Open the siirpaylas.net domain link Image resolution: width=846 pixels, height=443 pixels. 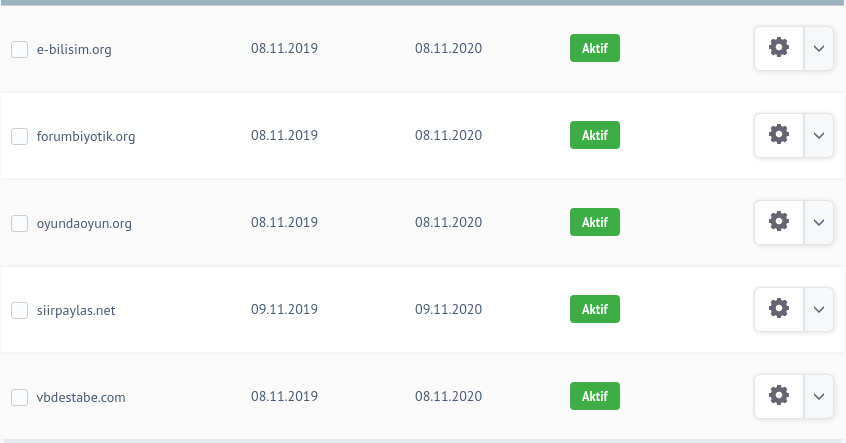pos(76,310)
